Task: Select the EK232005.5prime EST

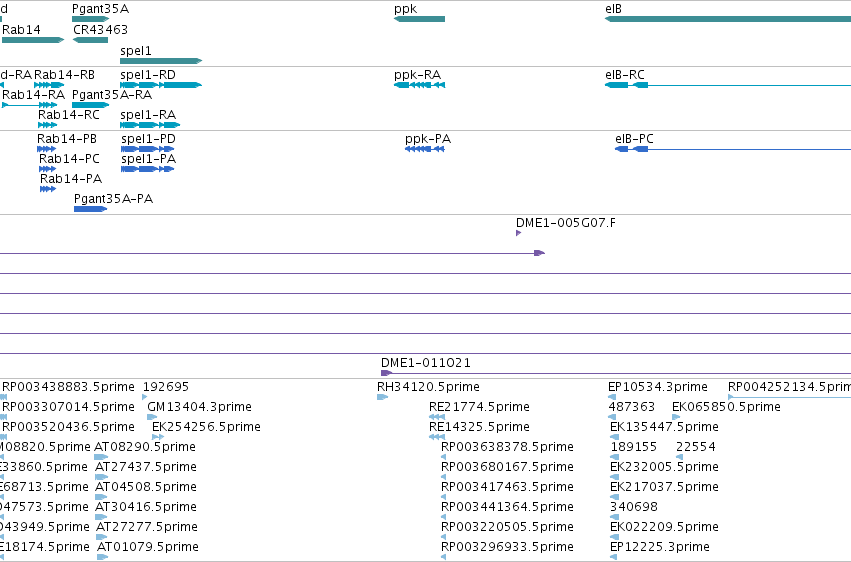Action: pos(614,477)
